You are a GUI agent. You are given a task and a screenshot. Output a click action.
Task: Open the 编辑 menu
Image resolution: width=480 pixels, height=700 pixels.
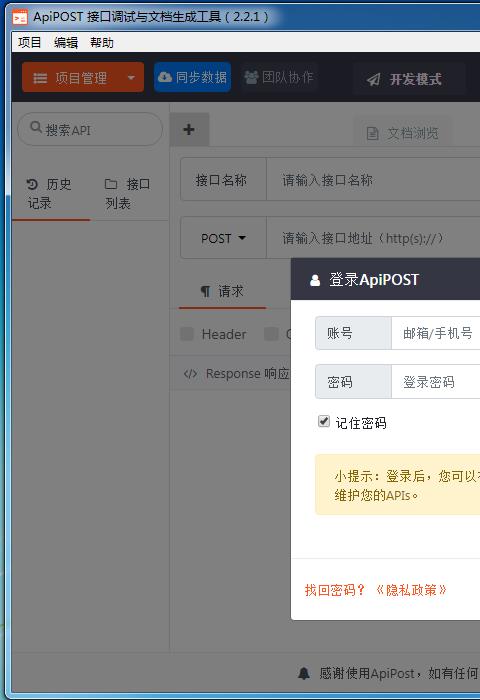(x=66, y=42)
